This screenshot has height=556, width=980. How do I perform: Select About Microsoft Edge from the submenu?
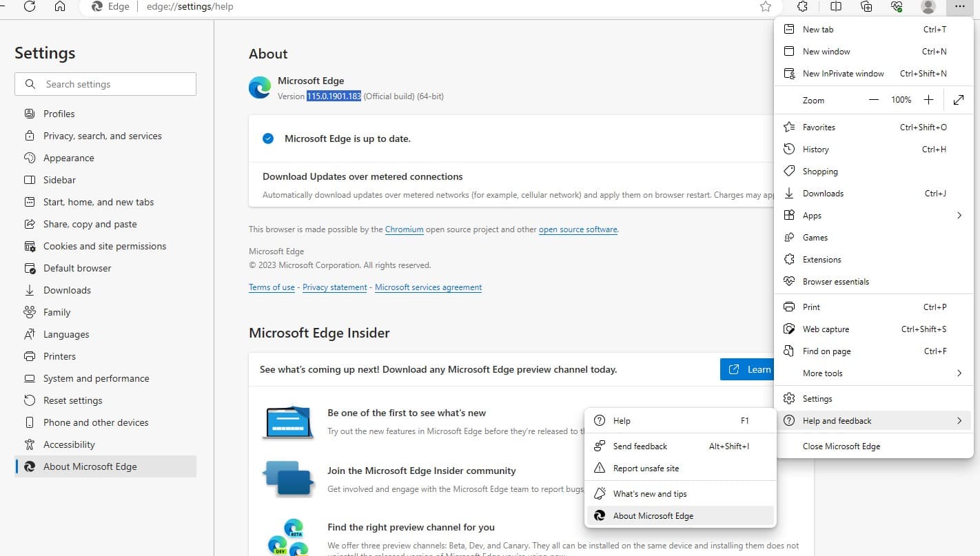pyautogui.click(x=653, y=515)
